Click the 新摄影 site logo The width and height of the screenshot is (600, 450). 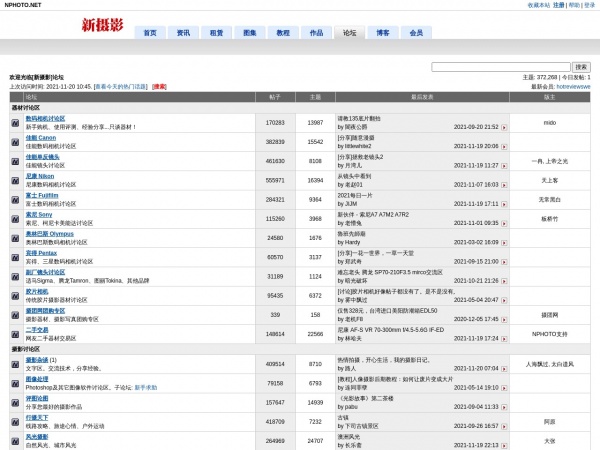[x=103, y=25]
